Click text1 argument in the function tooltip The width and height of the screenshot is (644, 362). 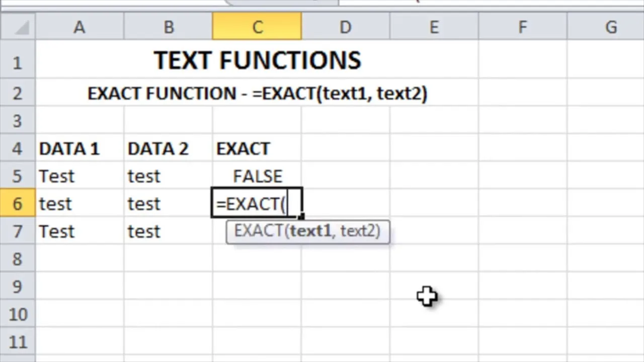tap(311, 231)
